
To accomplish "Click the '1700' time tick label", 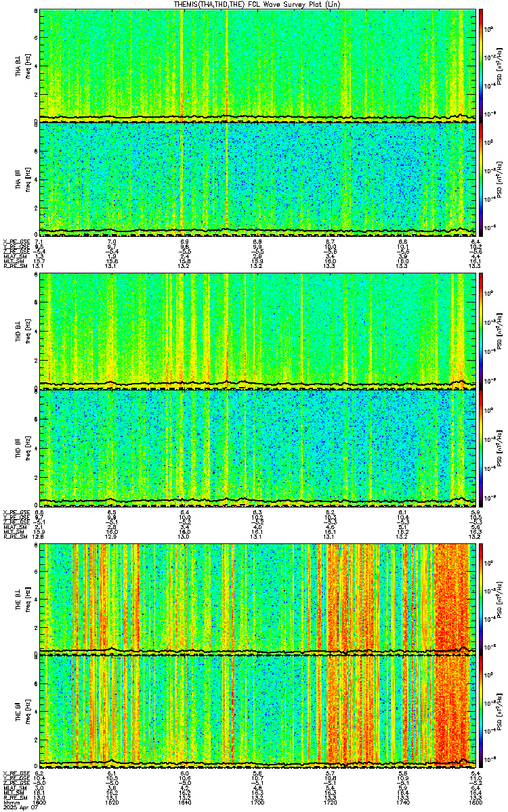I will click(x=258, y=803).
